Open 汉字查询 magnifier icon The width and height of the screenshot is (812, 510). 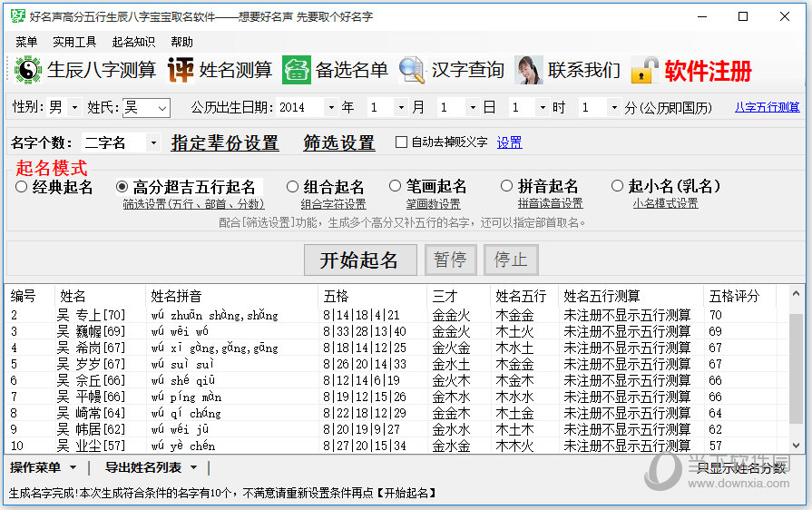click(x=412, y=70)
